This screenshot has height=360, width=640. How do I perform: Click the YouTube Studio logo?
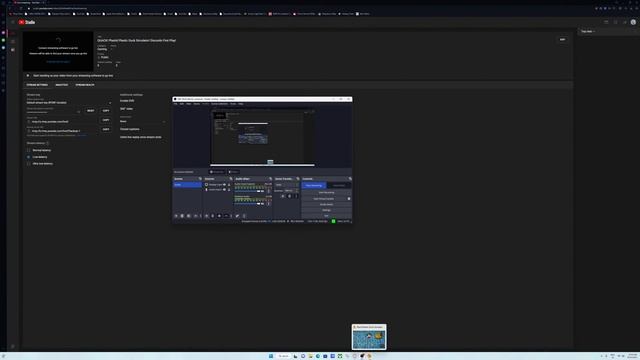coord(27,22)
